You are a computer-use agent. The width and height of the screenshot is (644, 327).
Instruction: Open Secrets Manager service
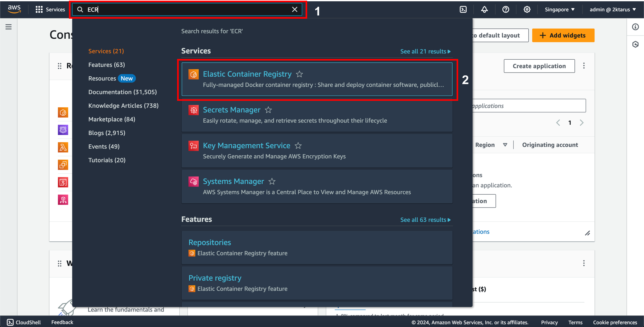coord(232,110)
